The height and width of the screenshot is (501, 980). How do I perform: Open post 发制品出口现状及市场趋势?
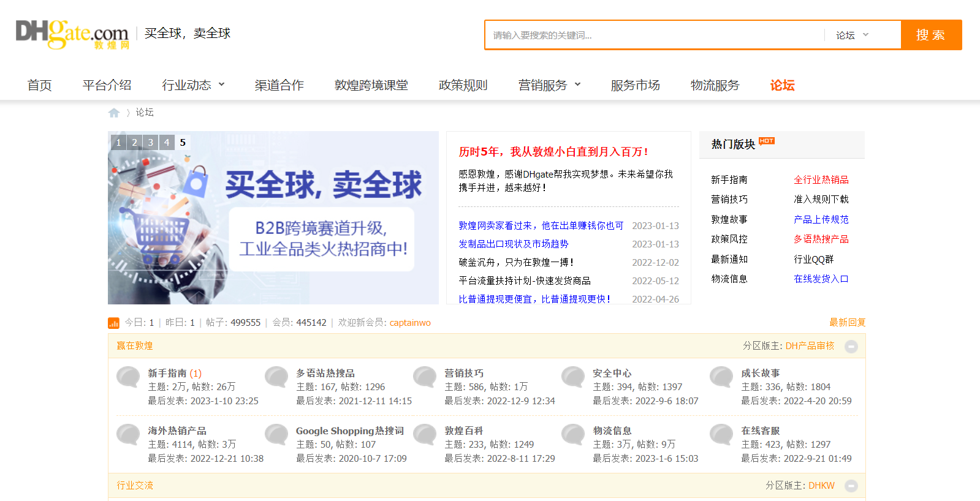(513, 244)
